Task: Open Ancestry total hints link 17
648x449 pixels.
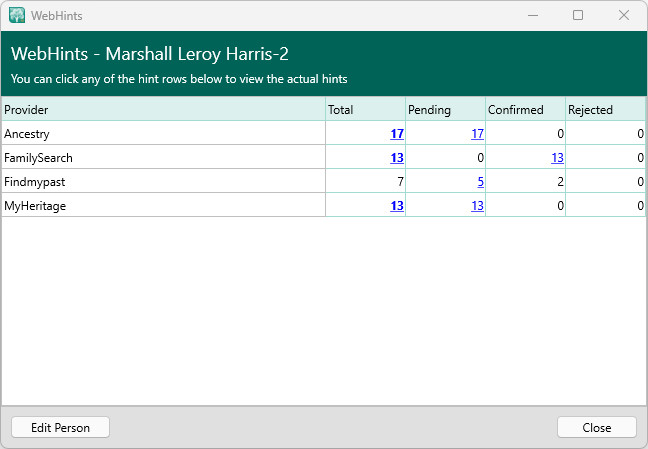Action: (x=397, y=134)
